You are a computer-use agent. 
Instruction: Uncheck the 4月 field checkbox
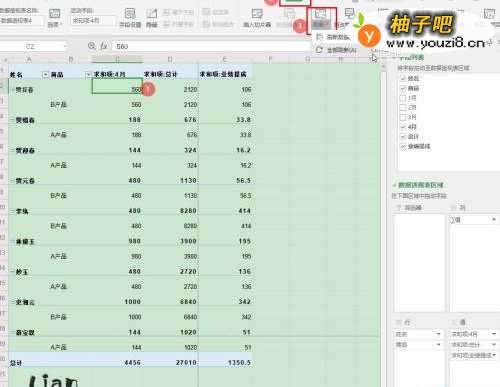tap(403, 127)
